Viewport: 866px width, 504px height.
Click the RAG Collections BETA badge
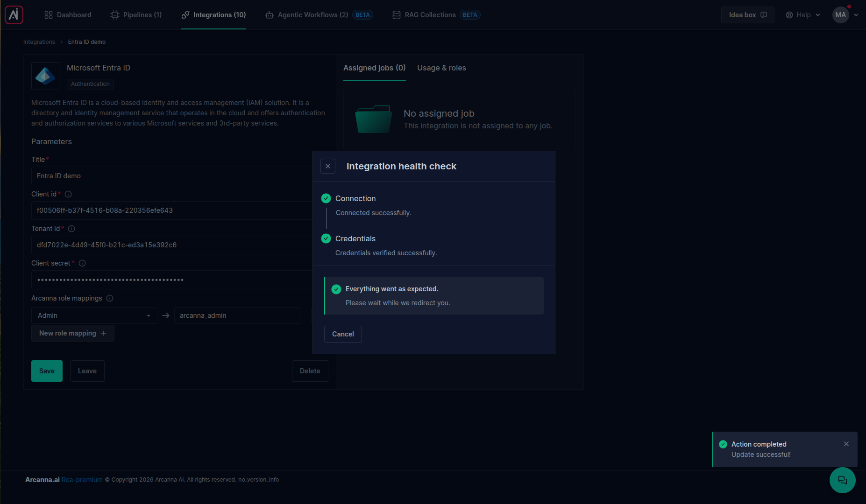coord(470,15)
